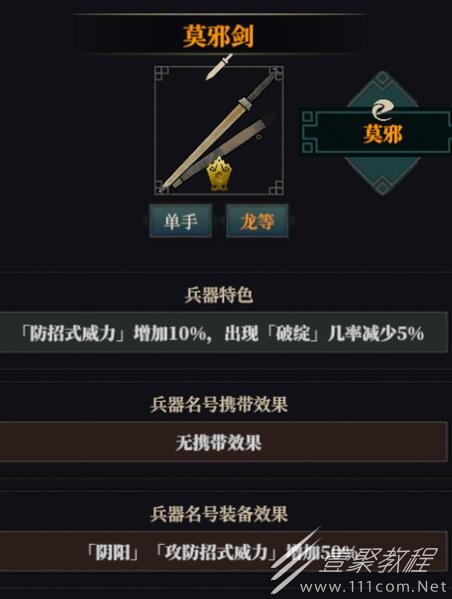The image size is (452, 599).
Task: Click the 防招式威力 weapon trait description bar
Action: pyautogui.click(x=223, y=332)
